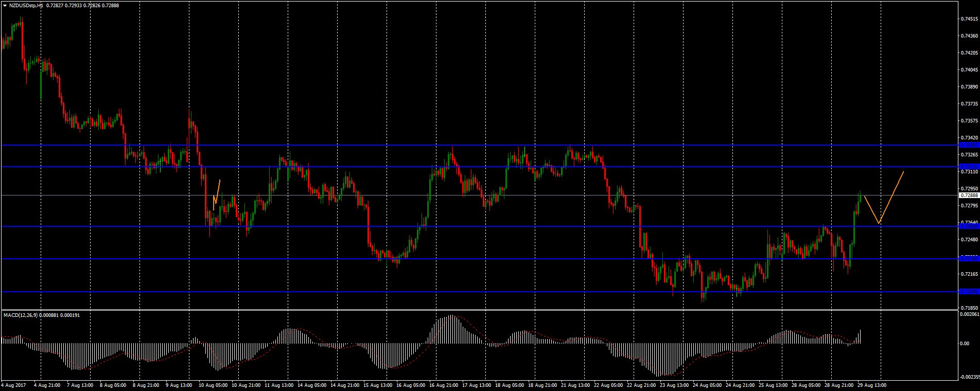Select the rising orange trendline at right
The image size is (980, 391).
(x=891, y=198)
